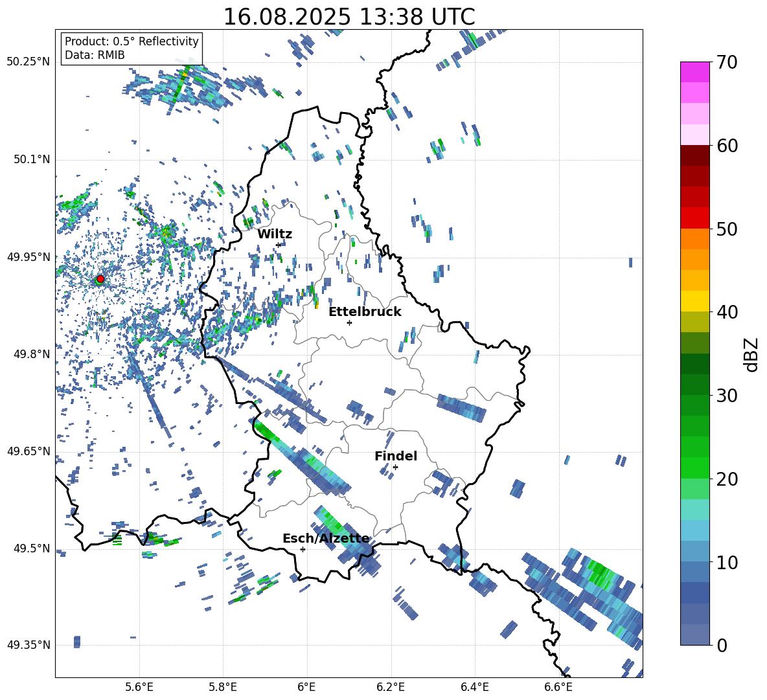Click the 50 colorbar tick label

pyautogui.click(x=727, y=229)
